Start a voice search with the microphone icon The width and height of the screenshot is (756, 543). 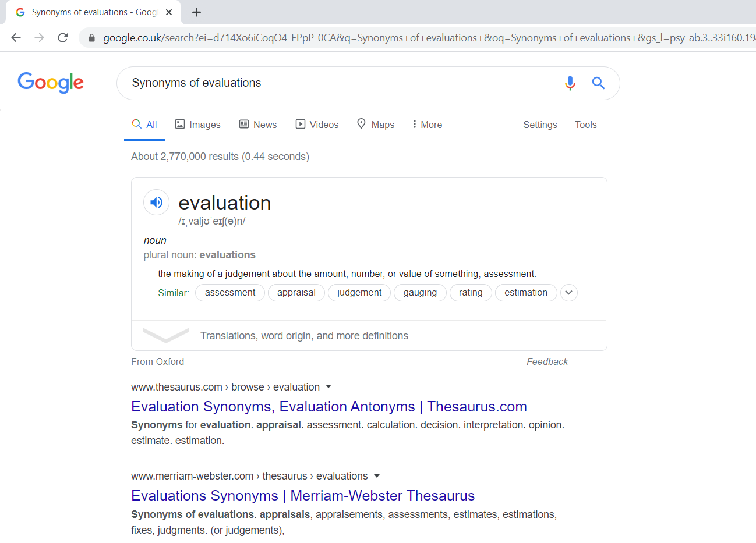click(570, 83)
